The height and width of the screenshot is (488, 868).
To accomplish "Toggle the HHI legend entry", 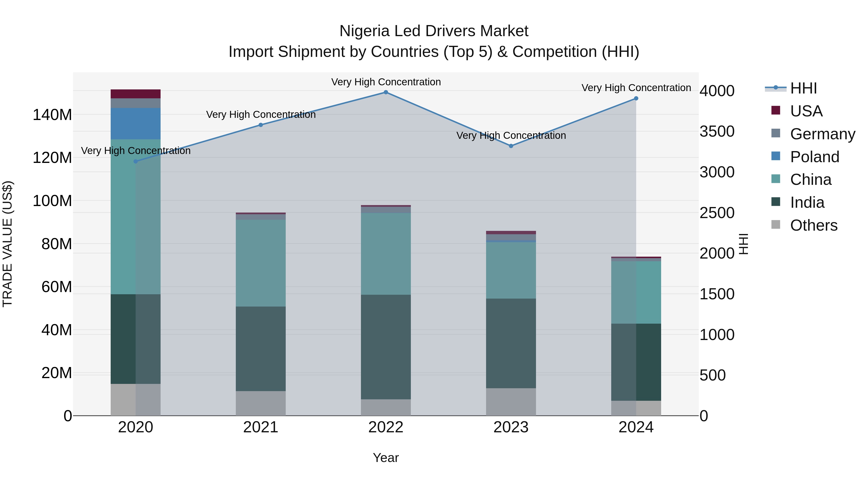I will coord(791,88).
